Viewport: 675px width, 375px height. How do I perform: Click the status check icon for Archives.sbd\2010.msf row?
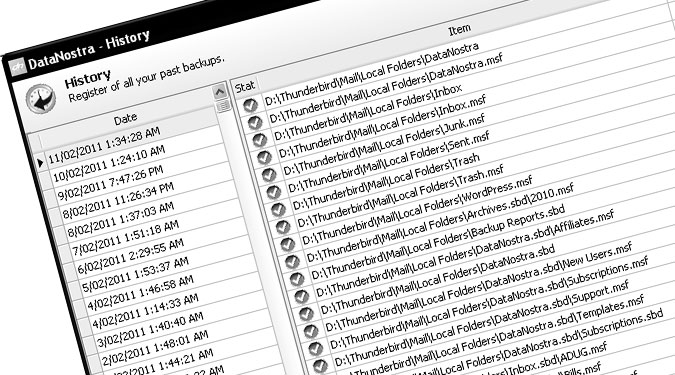coord(292,262)
